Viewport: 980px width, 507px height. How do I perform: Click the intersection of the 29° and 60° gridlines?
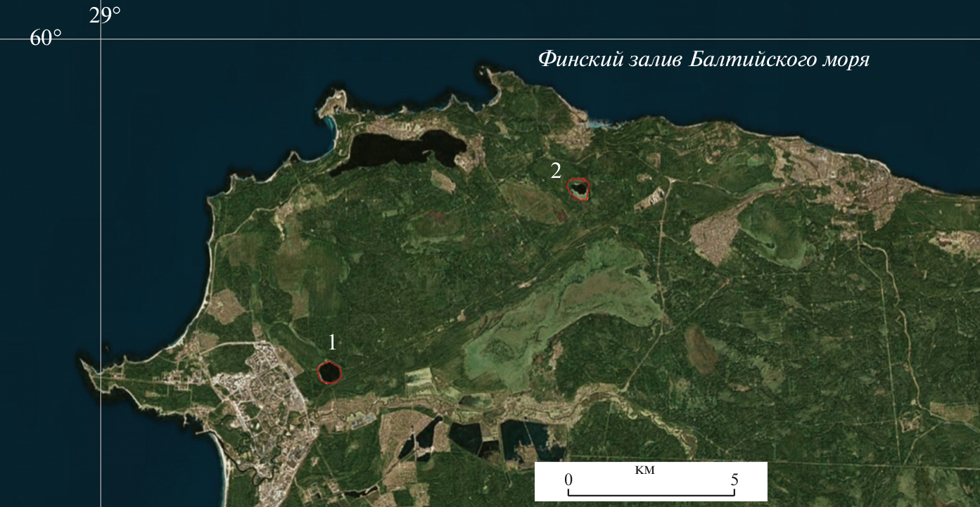pos(101,39)
